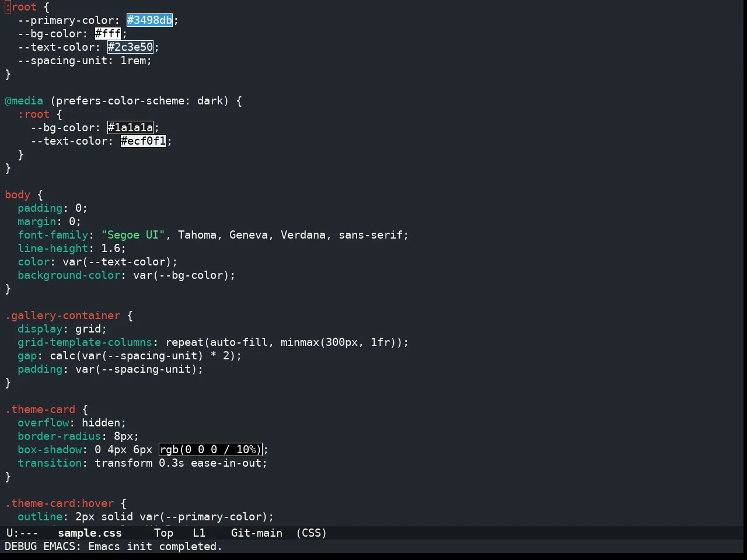This screenshot has width=747, height=560.
Task: Click the 'display: grid' line
Action: 62,329
